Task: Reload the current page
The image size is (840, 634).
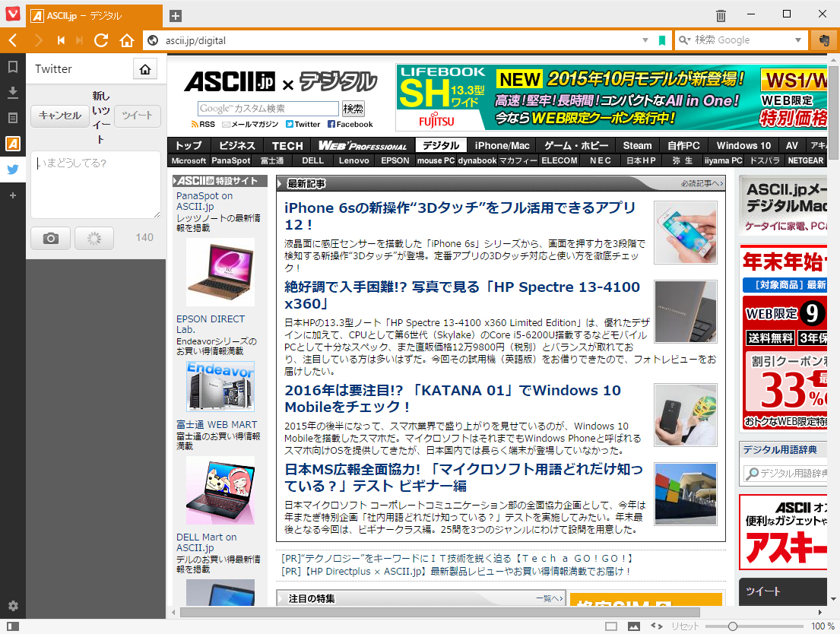Action: [101, 40]
